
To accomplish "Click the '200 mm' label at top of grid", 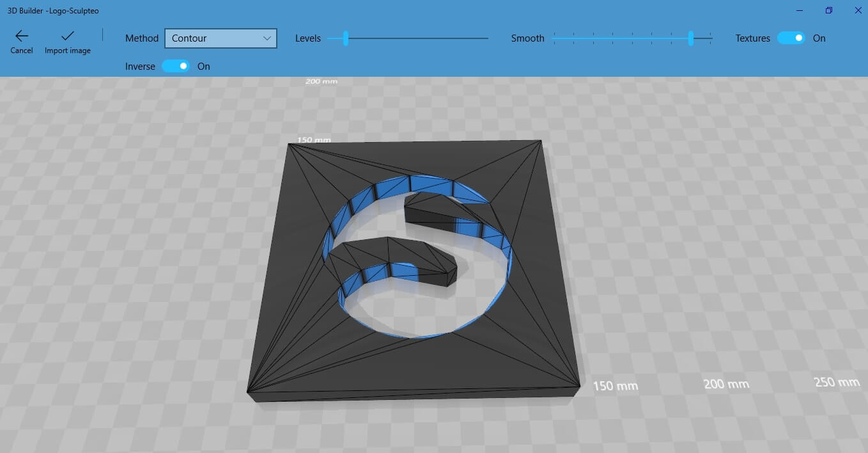I will [322, 81].
